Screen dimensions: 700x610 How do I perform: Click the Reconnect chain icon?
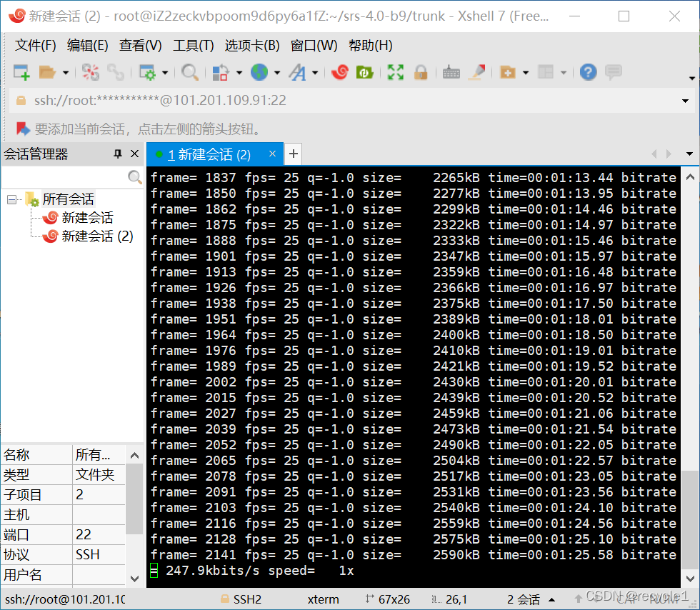click(116, 72)
